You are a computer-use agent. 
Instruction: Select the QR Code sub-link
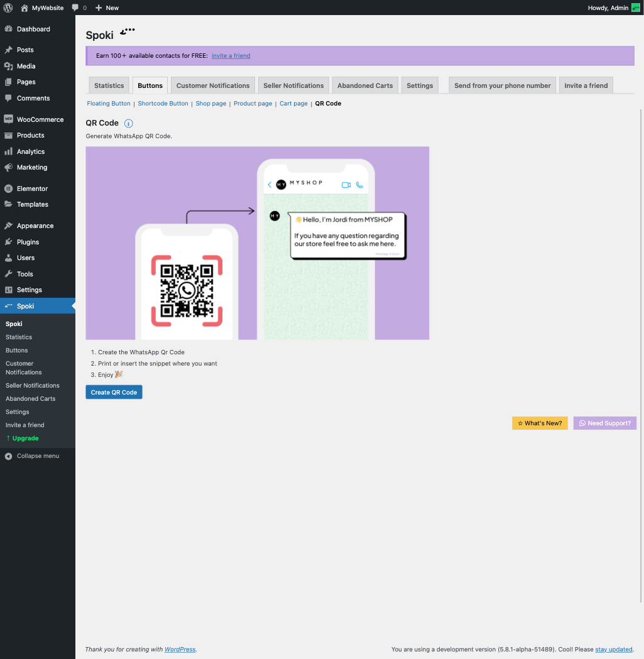328,104
